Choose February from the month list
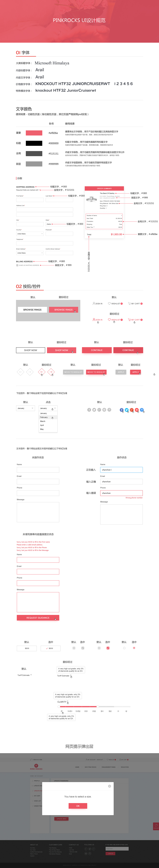The image size is (159, 868). pos(48,417)
